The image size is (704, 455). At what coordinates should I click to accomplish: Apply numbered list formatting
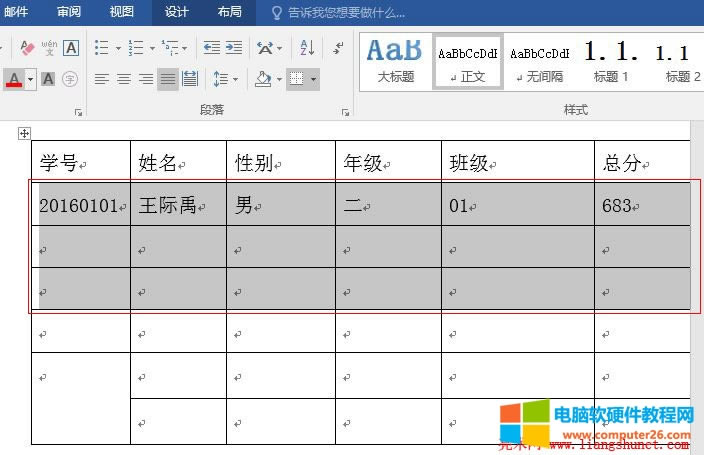[136, 48]
